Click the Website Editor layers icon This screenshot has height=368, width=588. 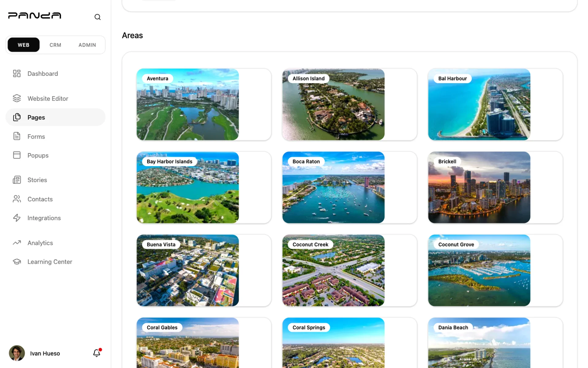pos(17,98)
